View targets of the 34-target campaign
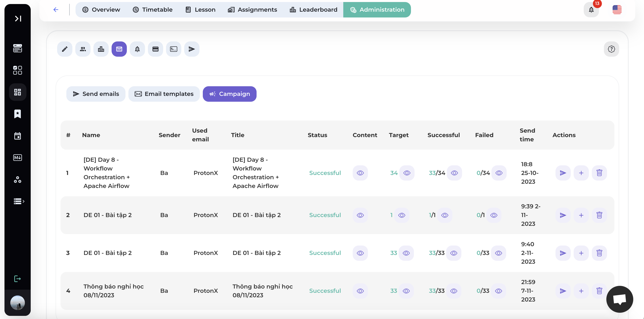 pos(407,173)
